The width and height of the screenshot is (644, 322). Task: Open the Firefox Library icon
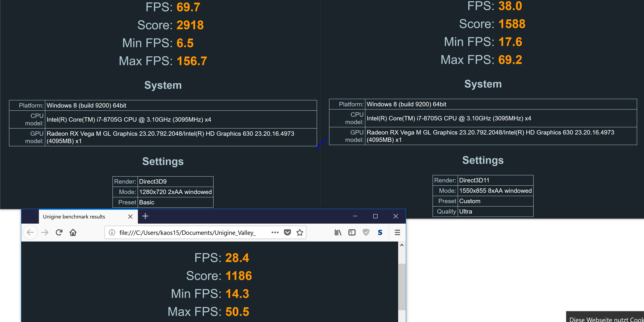[338, 232]
